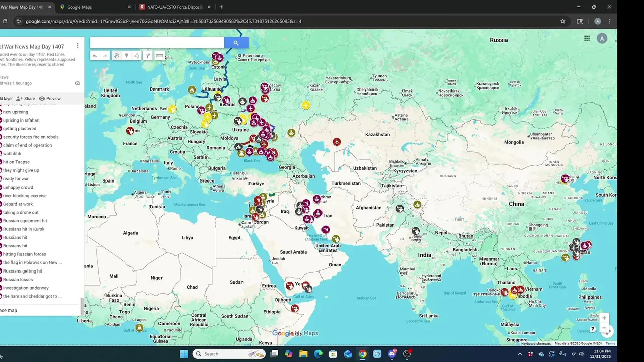Select 'security forces fire on rebels' item

[x=31, y=137]
